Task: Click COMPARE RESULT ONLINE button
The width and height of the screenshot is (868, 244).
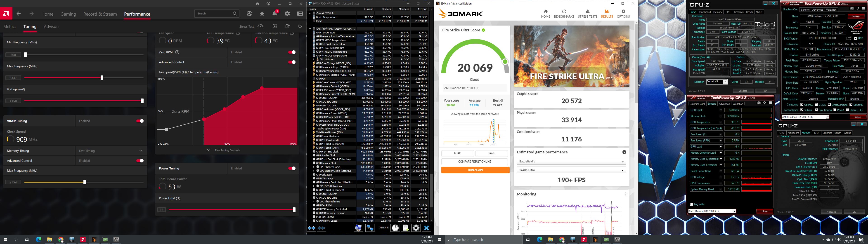Action: click(474, 162)
